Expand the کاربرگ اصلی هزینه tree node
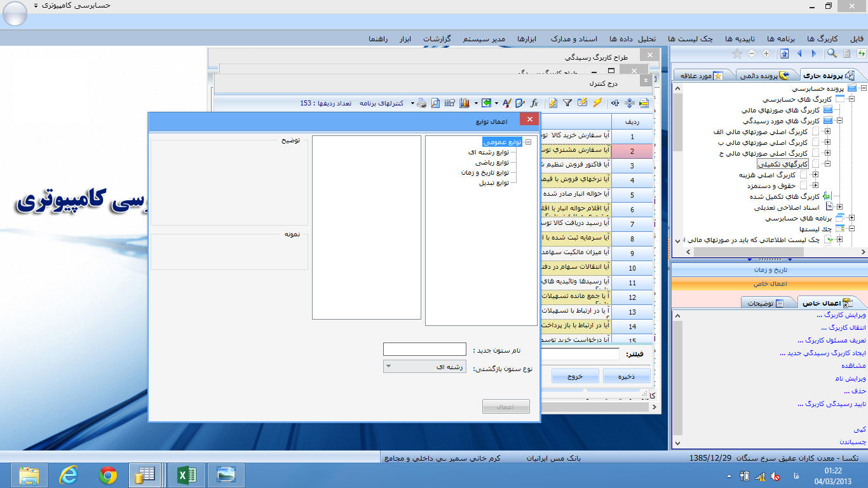The height and width of the screenshot is (488, 868). coord(816,175)
